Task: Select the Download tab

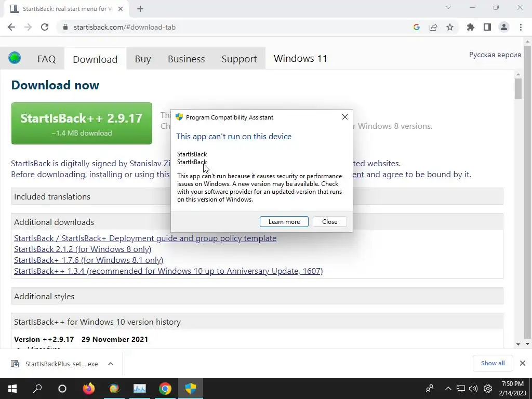Action: (95, 59)
